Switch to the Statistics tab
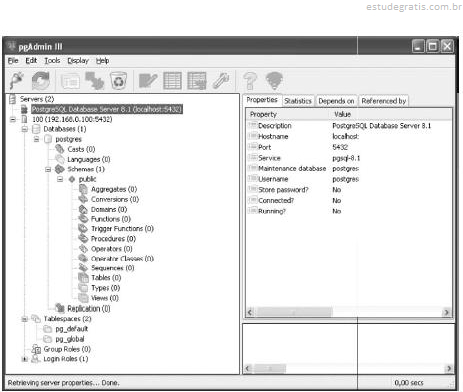Screen dimensions: 463x392 [x=298, y=101]
